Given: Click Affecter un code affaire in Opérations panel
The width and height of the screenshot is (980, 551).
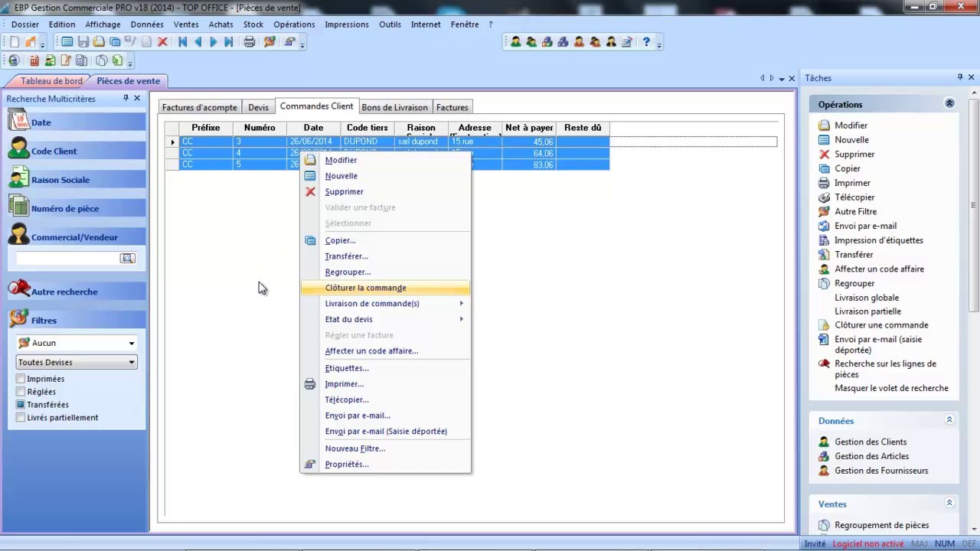Looking at the screenshot, I should 879,269.
